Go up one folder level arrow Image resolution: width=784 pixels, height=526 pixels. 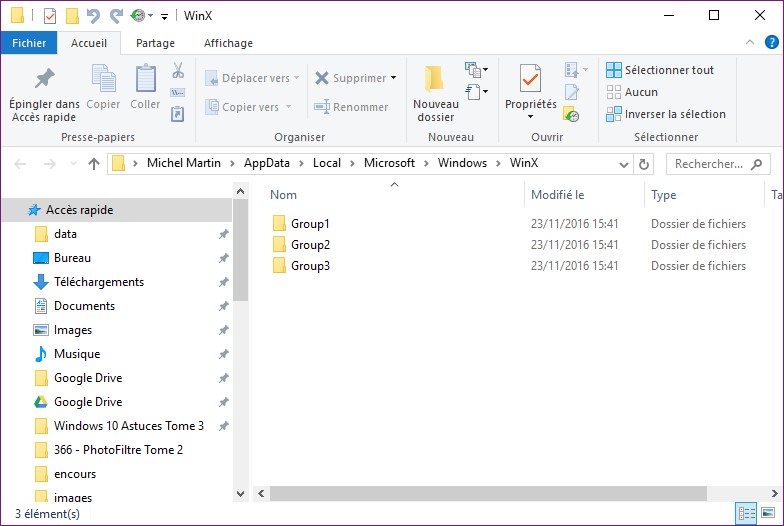coord(94,164)
